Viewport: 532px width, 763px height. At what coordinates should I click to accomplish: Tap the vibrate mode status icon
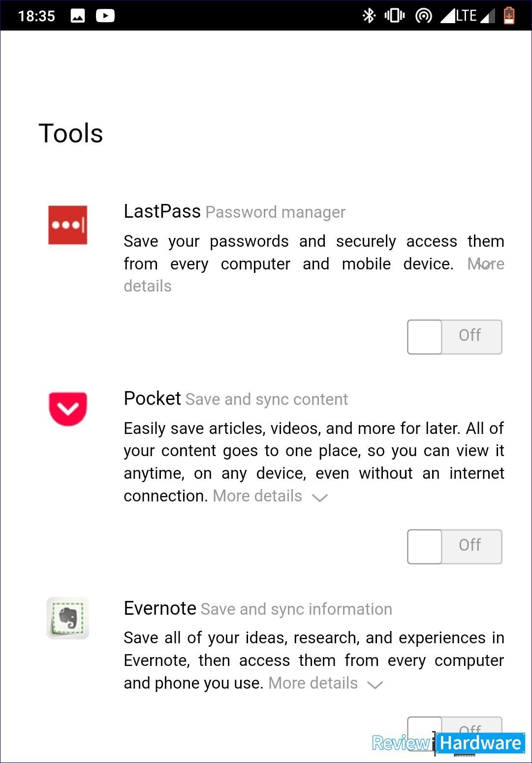[x=395, y=16]
